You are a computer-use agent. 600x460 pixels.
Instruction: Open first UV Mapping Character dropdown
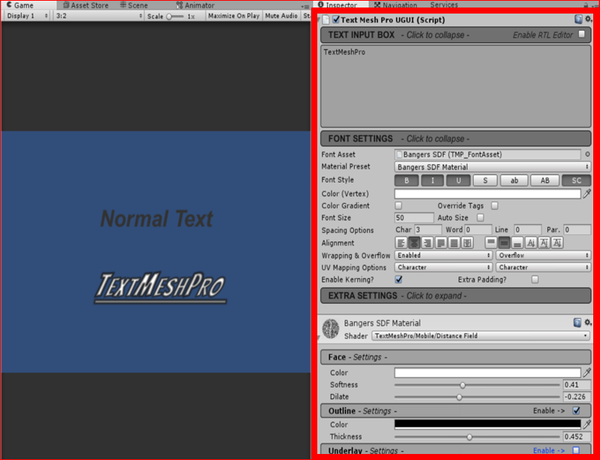[x=443, y=267]
